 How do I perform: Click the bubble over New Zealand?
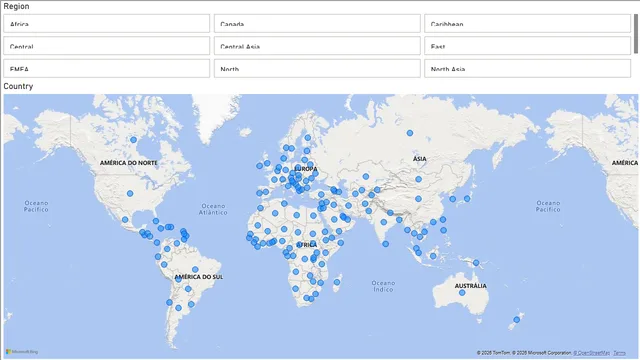(517, 320)
